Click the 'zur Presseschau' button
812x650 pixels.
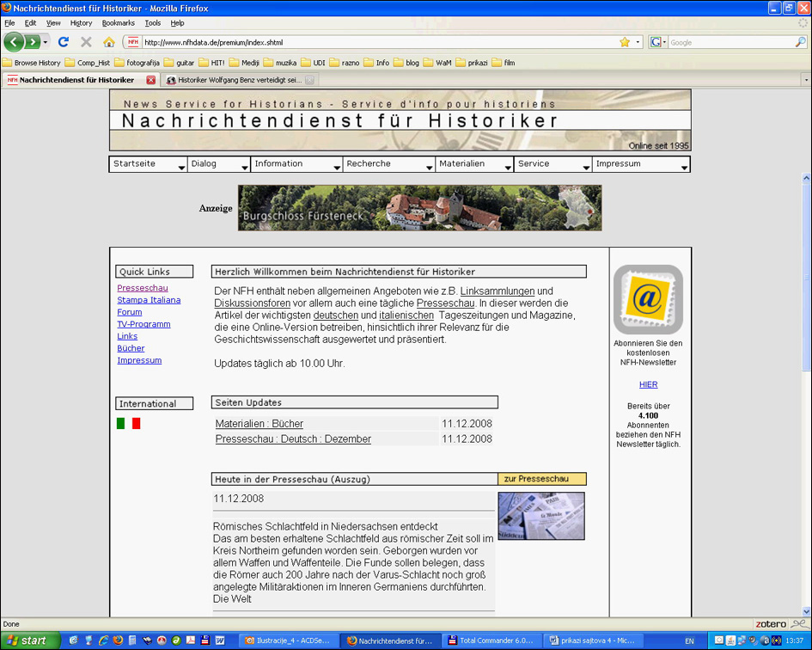pos(541,479)
